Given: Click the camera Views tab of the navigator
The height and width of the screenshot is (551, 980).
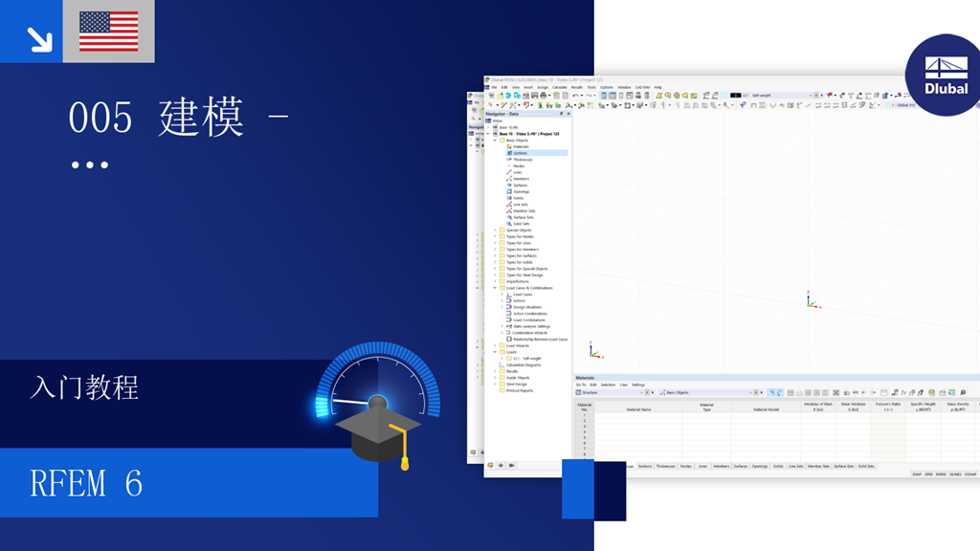Looking at the screenshot, I should [x=511, y=466].
